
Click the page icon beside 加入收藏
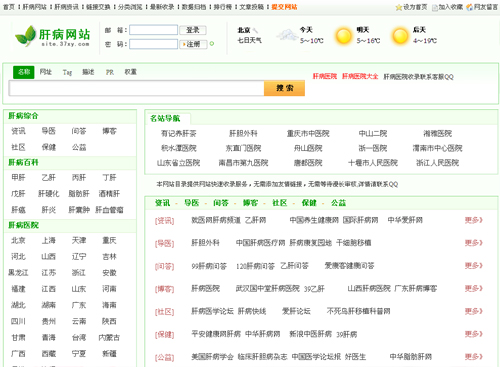tap(435, 7)
